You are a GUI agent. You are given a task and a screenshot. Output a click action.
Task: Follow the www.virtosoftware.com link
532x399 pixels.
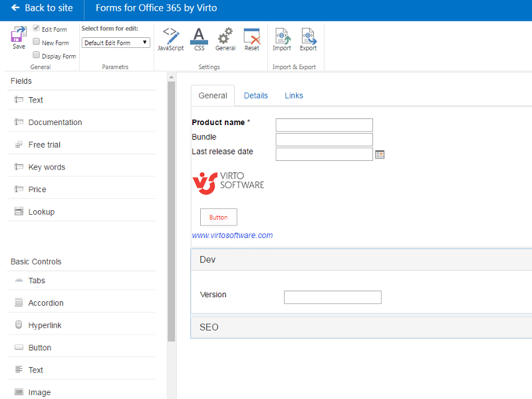[x=233, y=235]
